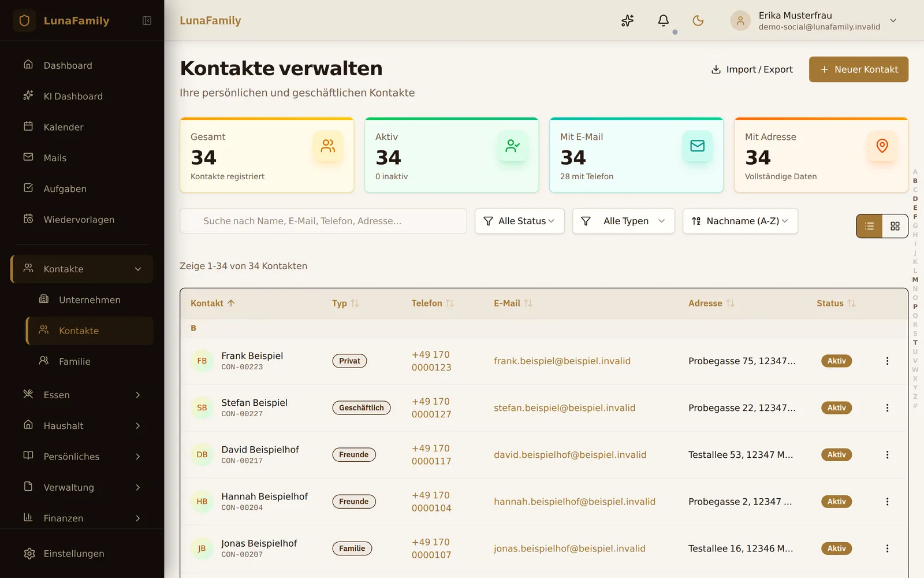Open Aufgaben in sidebar
924x578 pixels.
(83, 189)
